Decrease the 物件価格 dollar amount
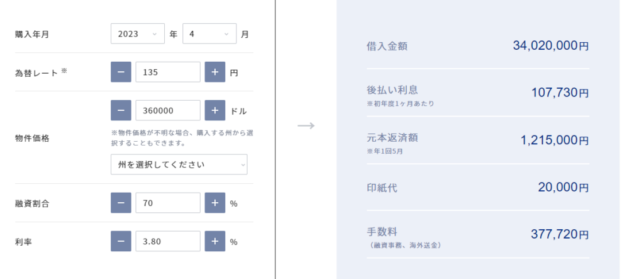644x279 pixels. (x=121, y=110)
